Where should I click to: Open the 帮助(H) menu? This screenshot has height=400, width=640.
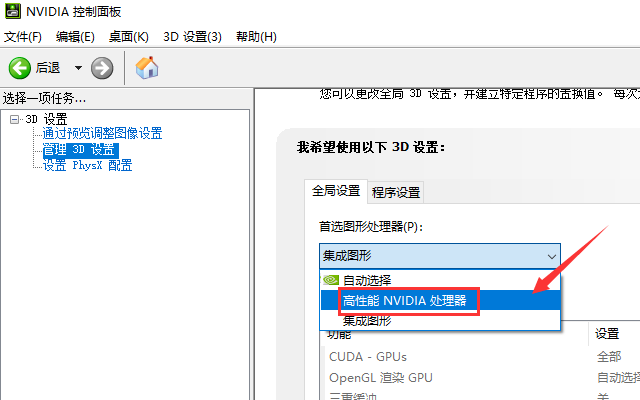coord(256,37)
